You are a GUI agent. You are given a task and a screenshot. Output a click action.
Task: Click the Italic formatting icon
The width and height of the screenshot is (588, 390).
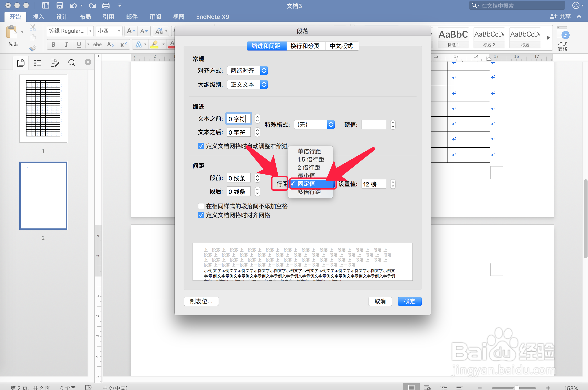click(66, 44)
